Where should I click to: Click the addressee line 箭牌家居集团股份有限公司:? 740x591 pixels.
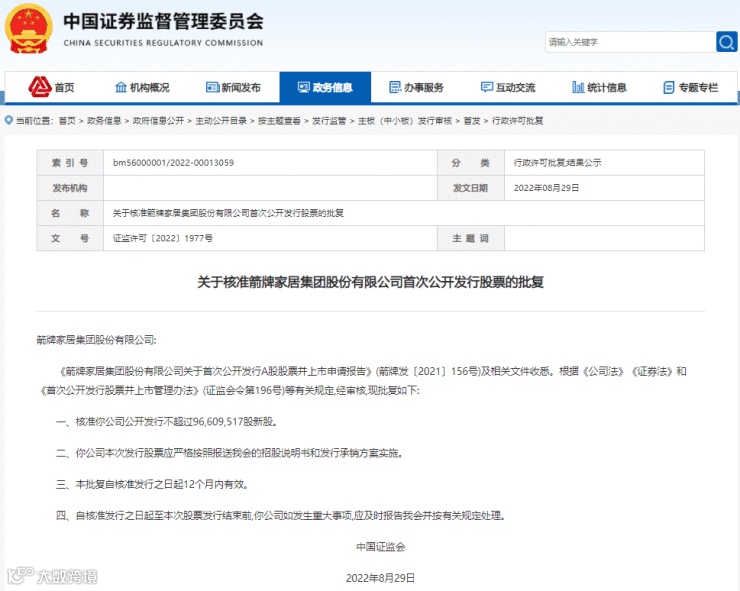point(96,340)
